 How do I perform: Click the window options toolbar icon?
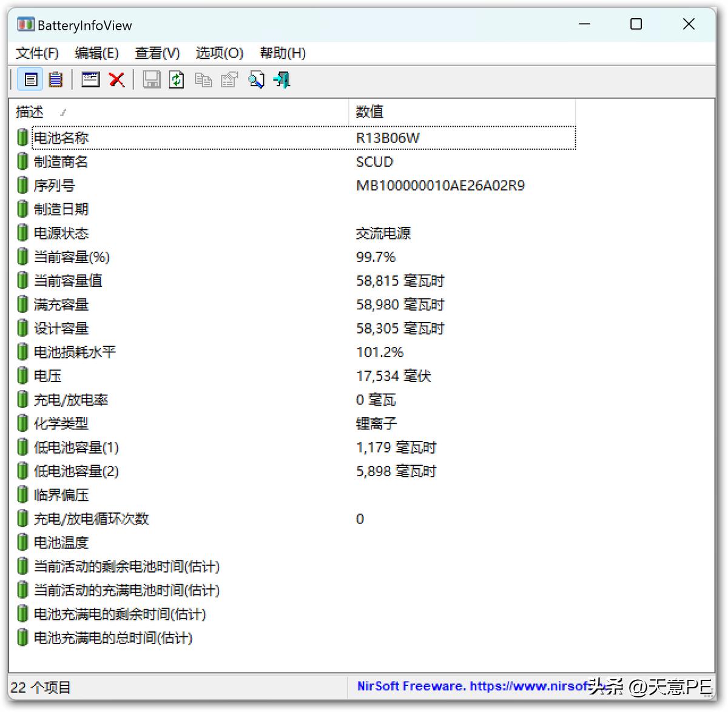(x=90, y=79)
